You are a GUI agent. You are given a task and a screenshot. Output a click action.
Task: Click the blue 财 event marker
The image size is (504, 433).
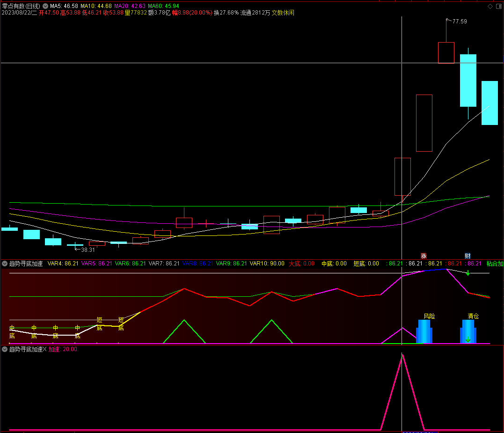click(467, 256)
